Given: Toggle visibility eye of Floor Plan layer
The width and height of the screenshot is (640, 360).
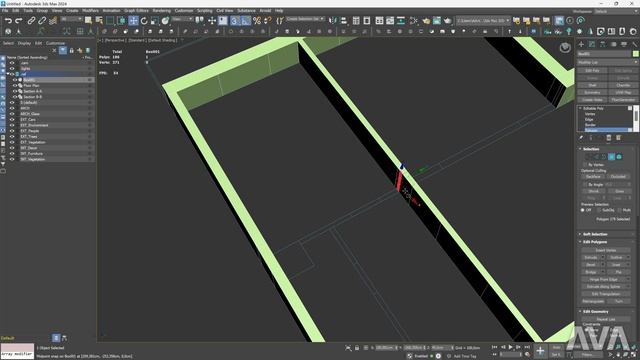Looking at the screenshot, I should tap(15, 86).
